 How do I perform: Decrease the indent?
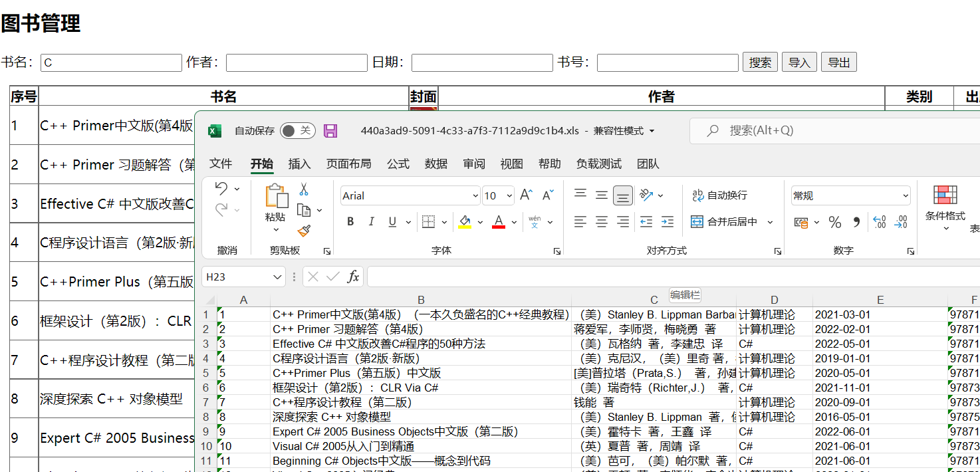[646, 221]
